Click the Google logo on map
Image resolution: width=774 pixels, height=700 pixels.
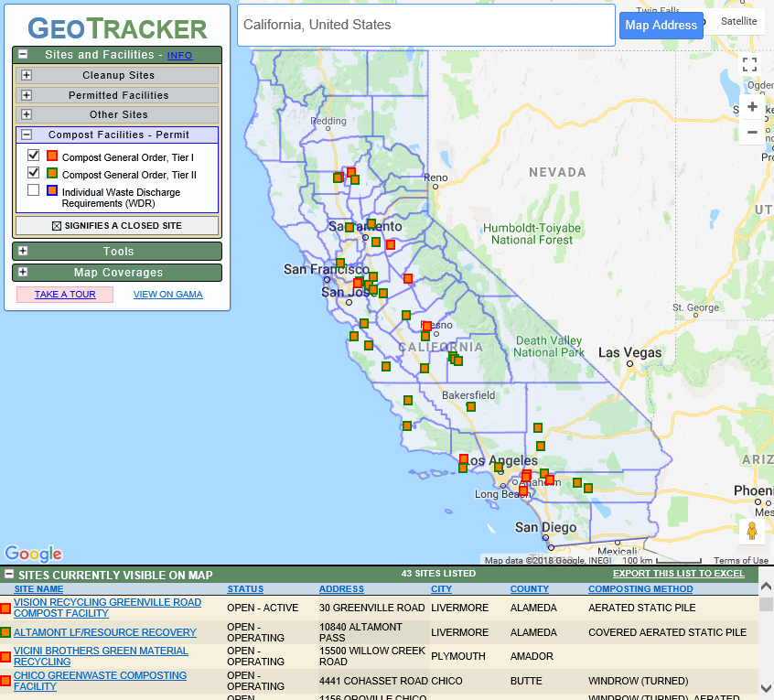34,554
